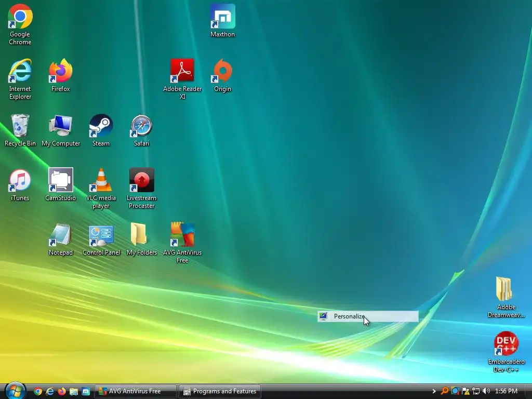
Task: Launch Firefox from the Quick Launch bar
Action: [x=62, y=391]
